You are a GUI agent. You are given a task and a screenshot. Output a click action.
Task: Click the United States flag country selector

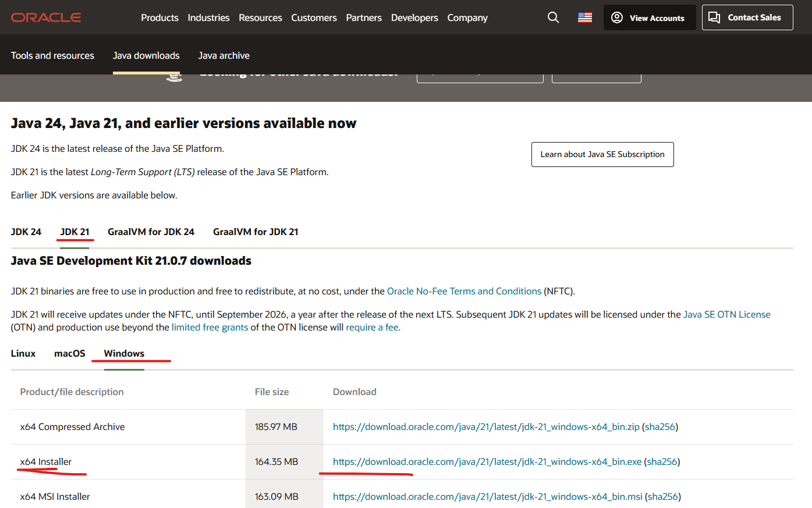point(585,17)
